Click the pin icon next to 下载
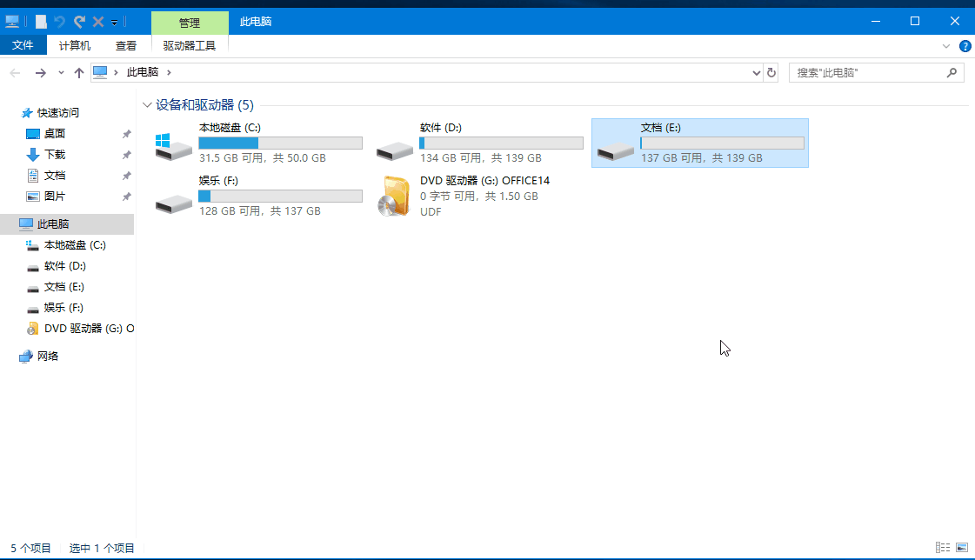Screen dimensions: 975x560 pyautogui.click(x=126, y=155)
